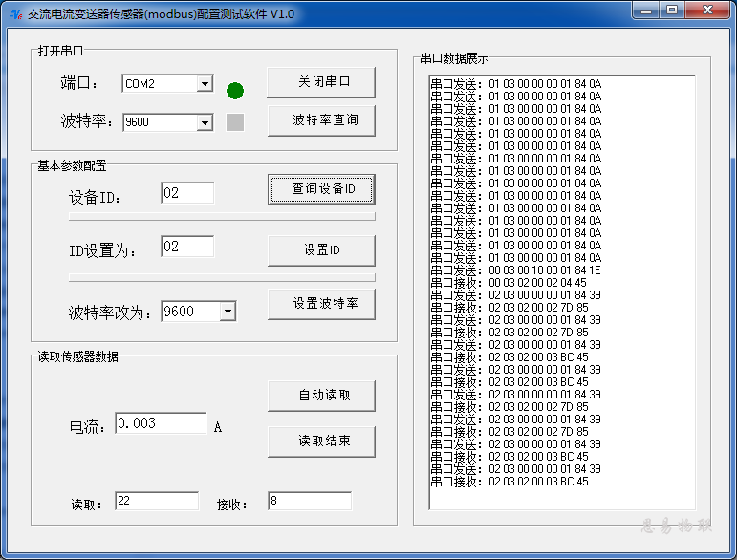737x560 pixels.
Task: Click the 接收 count field
Action: [x=310, y=501]
